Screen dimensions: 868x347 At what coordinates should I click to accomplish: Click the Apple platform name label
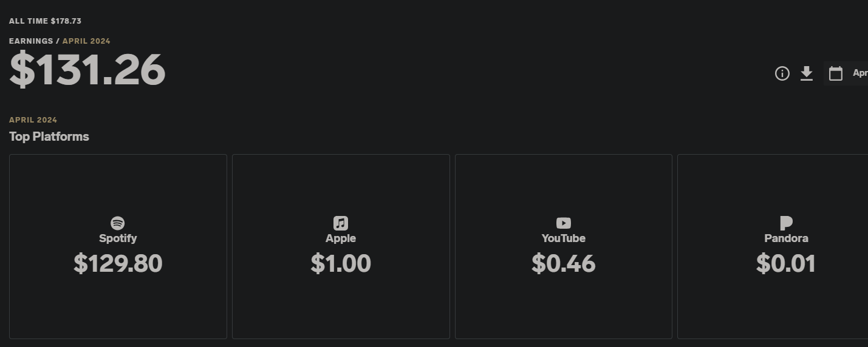point(341,238)
